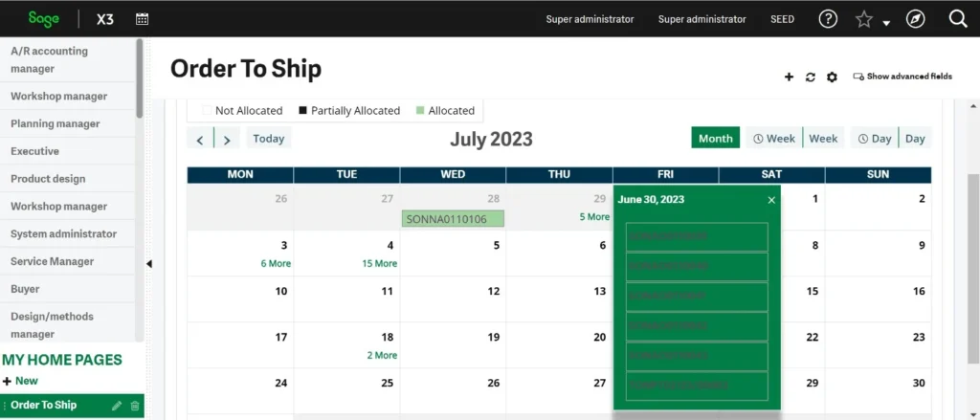Open Planning manager in sidebar
The width and height of the screenshot is (980, 420).
68,123
